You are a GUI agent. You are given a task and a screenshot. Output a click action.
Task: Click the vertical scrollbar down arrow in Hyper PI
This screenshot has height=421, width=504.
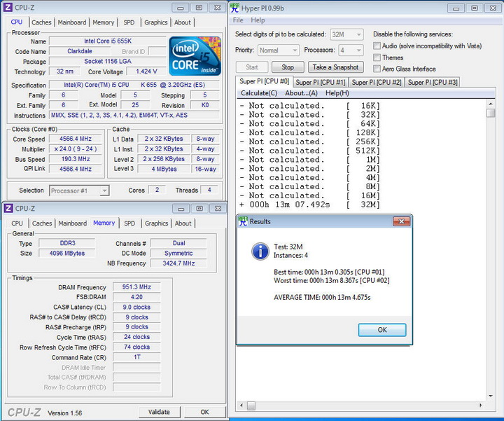click(x=491, y=396)
